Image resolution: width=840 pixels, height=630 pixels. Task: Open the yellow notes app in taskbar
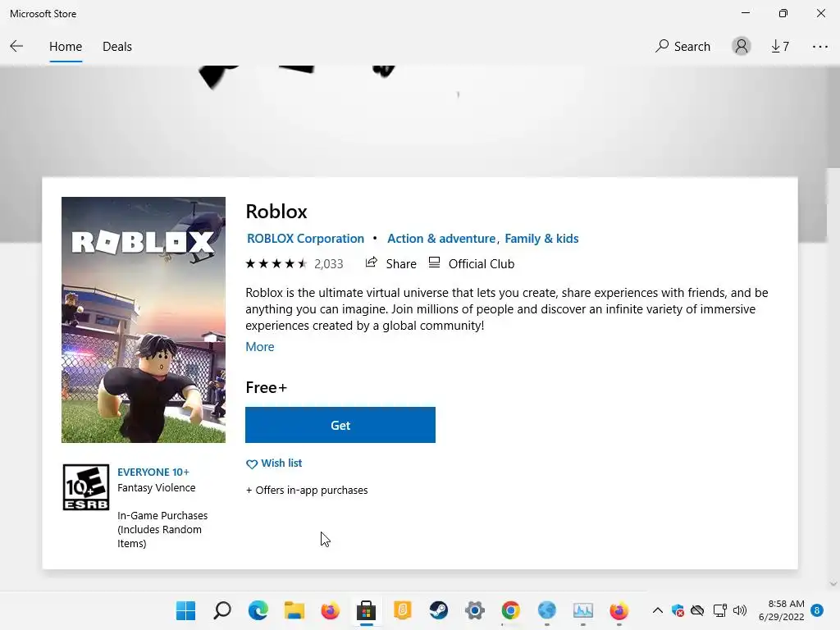pyautogui.click(x=402, y=610)
